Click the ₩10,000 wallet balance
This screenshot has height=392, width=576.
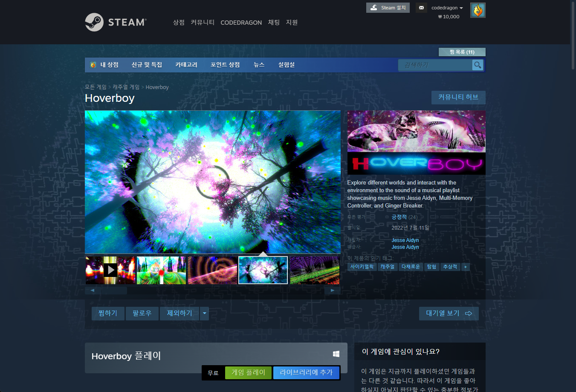click(449, 17)
